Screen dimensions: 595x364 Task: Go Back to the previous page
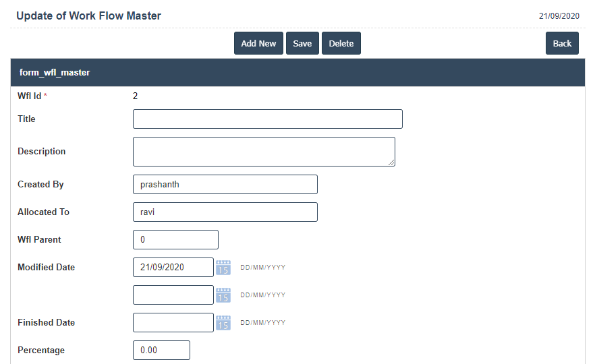coord(562,43)
